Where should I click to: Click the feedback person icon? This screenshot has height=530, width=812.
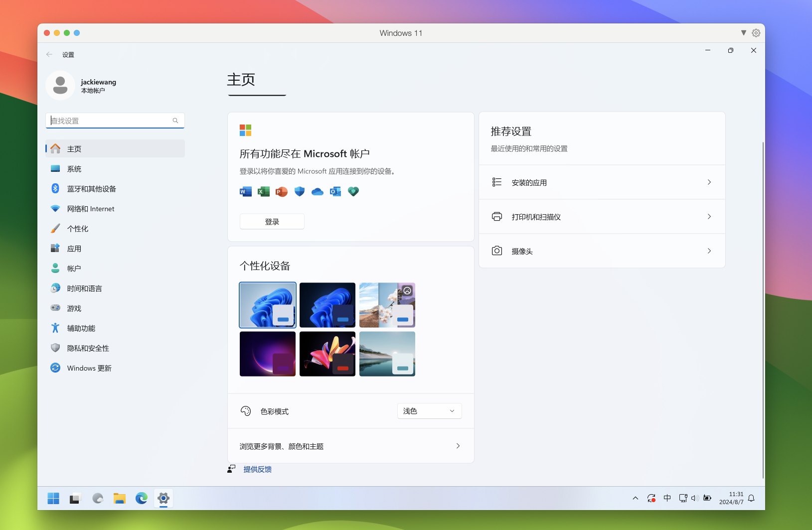coord(231,469)
